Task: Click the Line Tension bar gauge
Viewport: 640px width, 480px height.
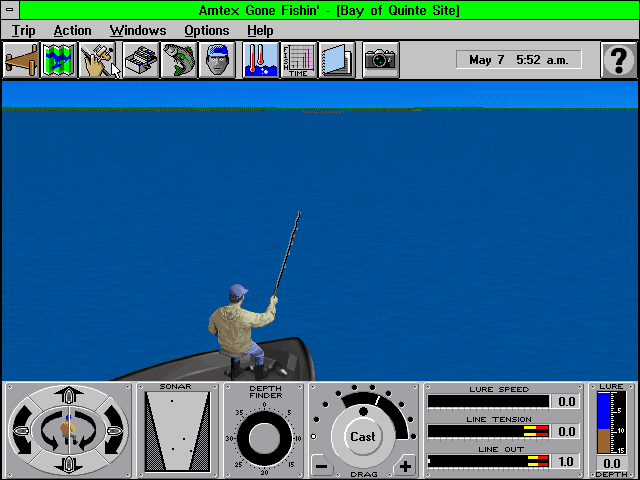Action: (488, 431)
